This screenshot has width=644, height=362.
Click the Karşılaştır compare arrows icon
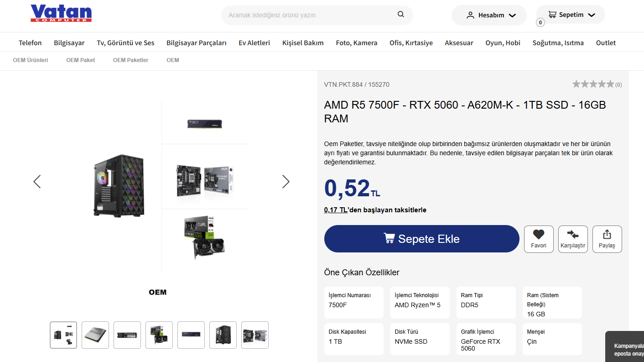[573, 234]
